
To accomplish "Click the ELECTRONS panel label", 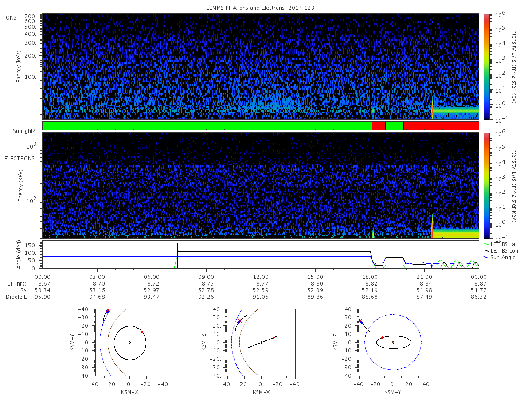I will click(x=19, y=158).
